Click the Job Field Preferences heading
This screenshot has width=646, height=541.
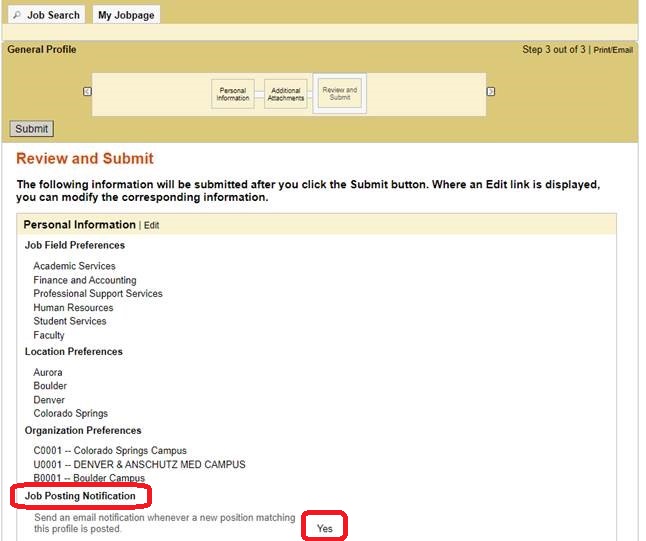tap(75, 245)
